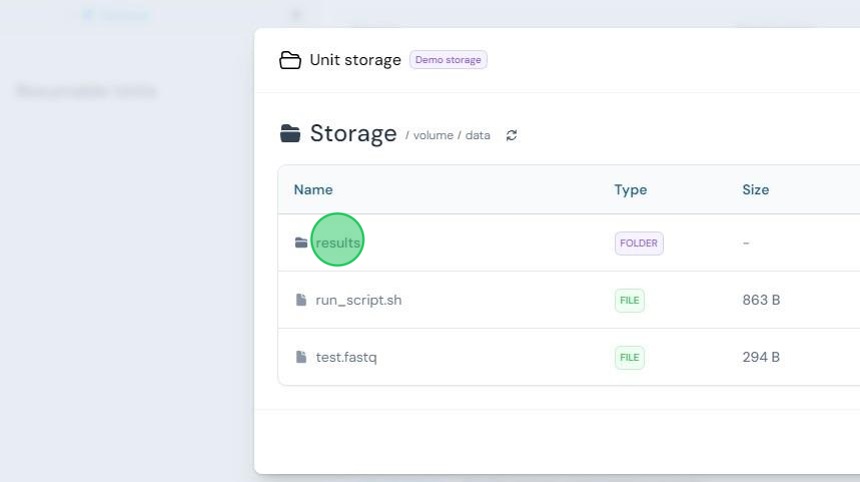Go to the volume breadcrumb

(433, 135)
